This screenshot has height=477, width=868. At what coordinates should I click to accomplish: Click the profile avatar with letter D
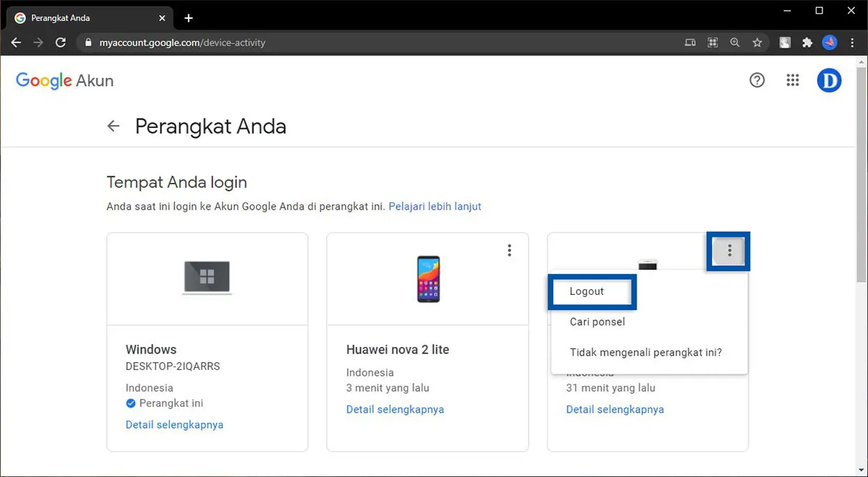[829, 80]
